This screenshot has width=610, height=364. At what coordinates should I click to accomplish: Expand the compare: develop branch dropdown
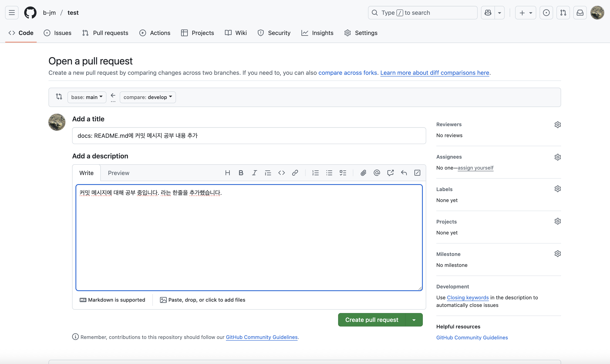click(148, 97)
